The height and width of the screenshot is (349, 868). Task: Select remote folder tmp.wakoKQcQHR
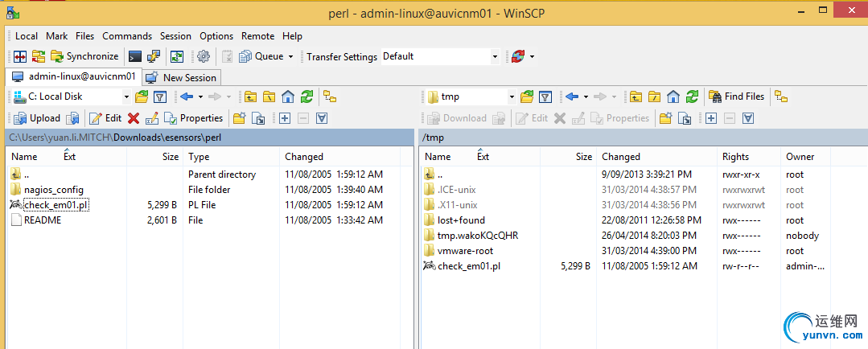click(478, 236)
